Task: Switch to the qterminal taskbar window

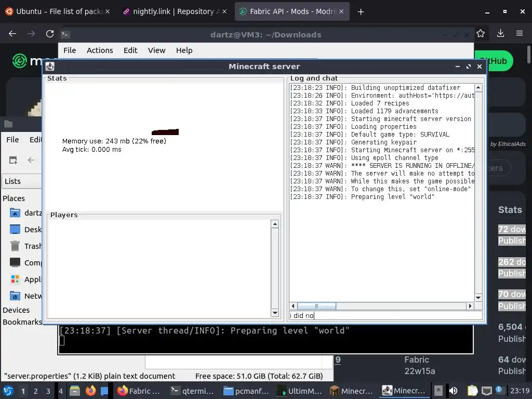Action: click(192, 391)
